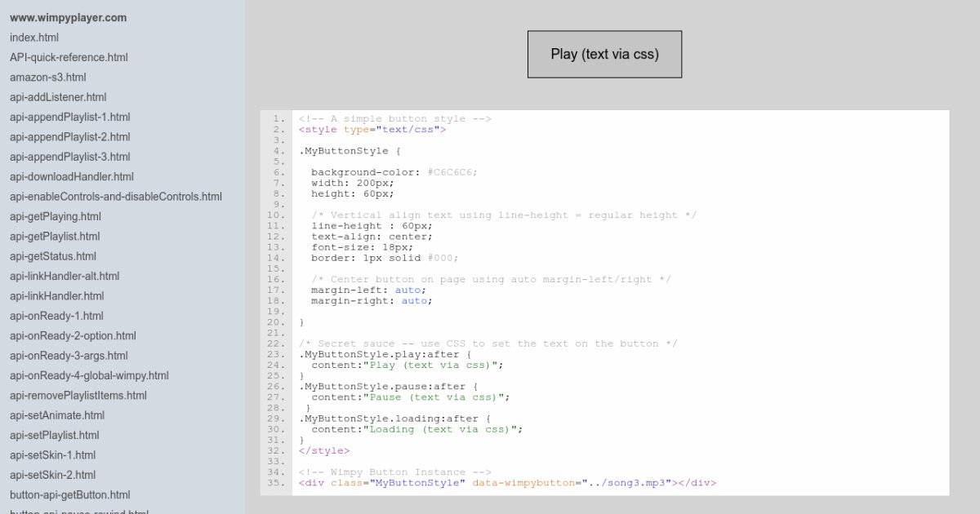
Task: Open API-quick-reference.html in the sidebar
Action: pyautogui.click(x=69, y=57)
